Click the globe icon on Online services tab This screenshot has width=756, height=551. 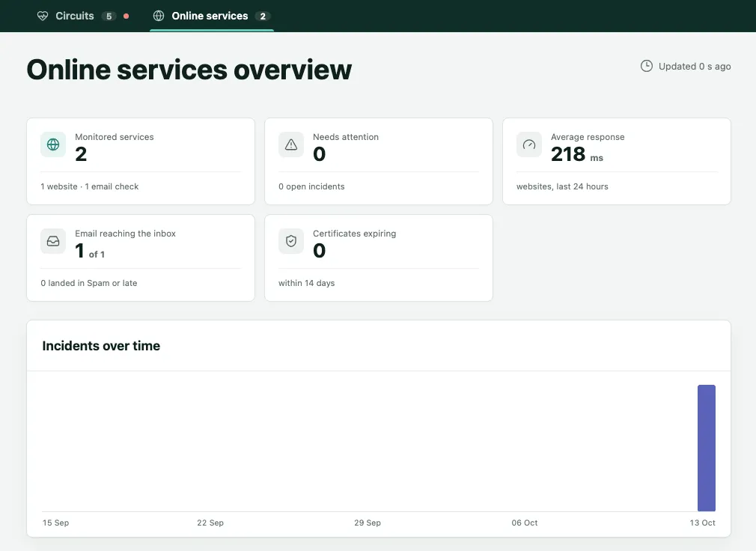(x=159, y=16)
